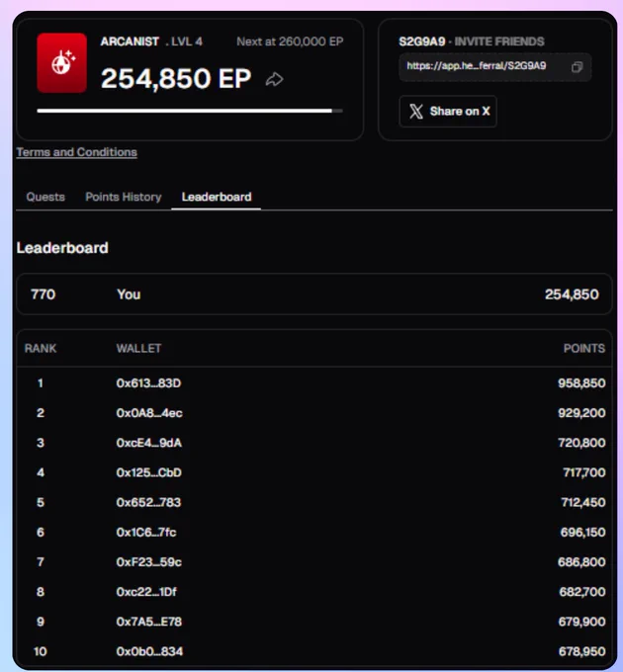Click the RANK column header
The height and width of the screenshot is (672, 623).
[41, 348]
